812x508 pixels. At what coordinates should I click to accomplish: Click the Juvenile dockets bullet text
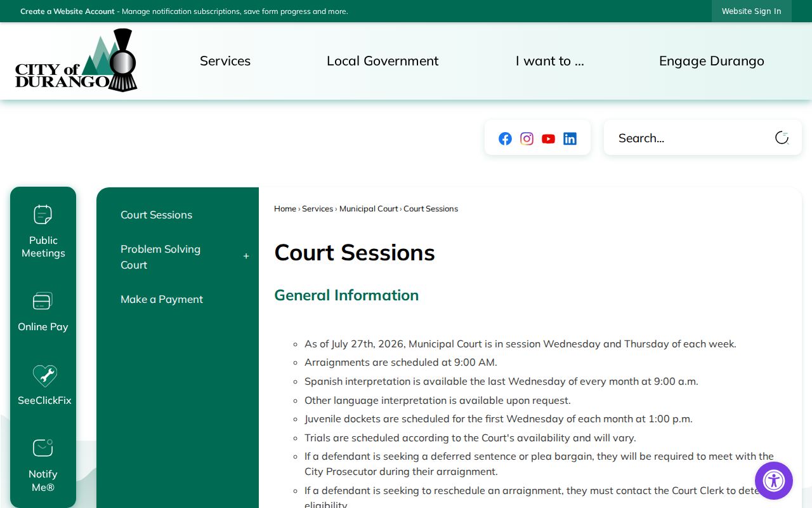499,419
